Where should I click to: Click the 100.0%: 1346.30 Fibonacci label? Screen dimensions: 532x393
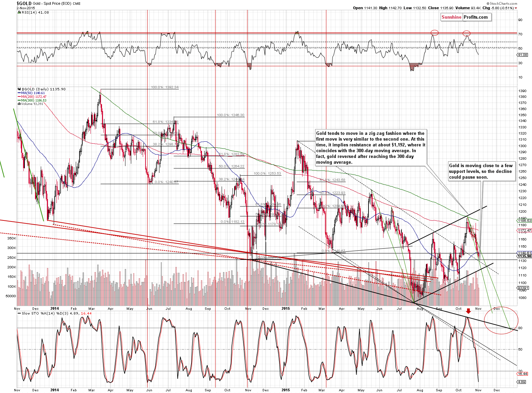[230, 115]
